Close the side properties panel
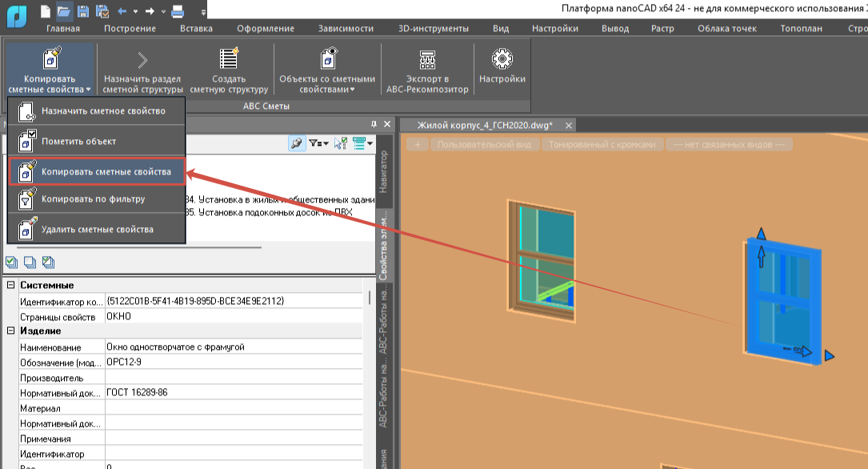 (387, 124)
